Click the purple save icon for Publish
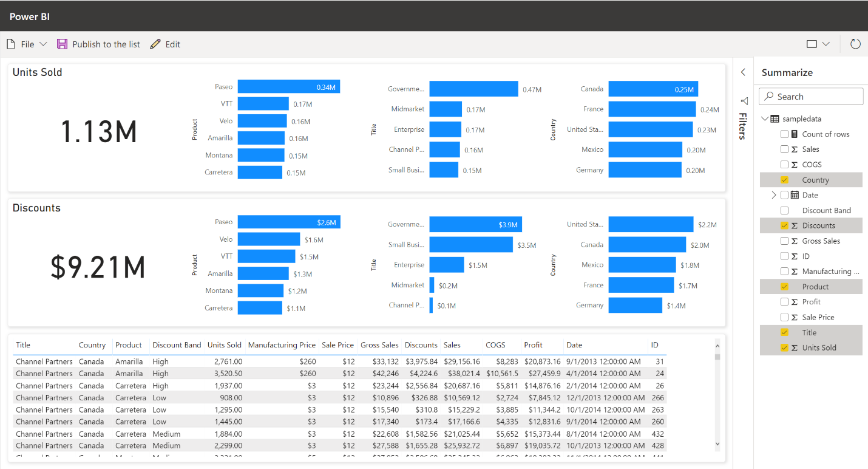Image resolution: width=868 pixels, height=469 pixels. click(62, 44)
